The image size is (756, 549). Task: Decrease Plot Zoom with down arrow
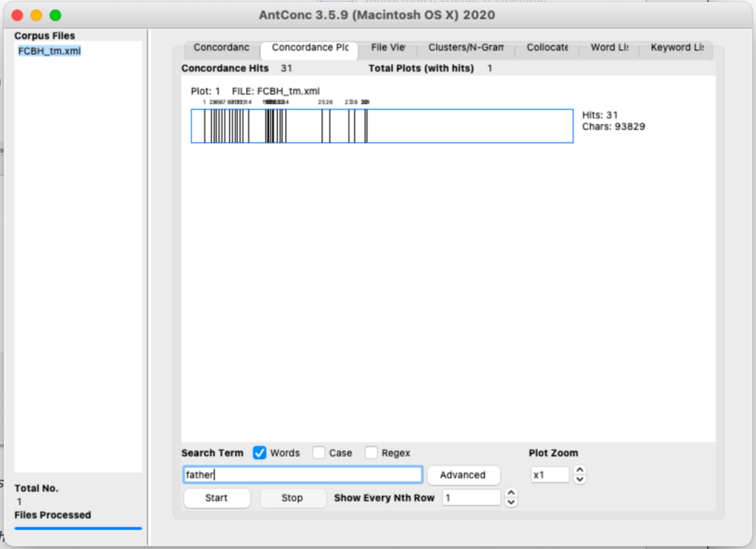(580, 480)
